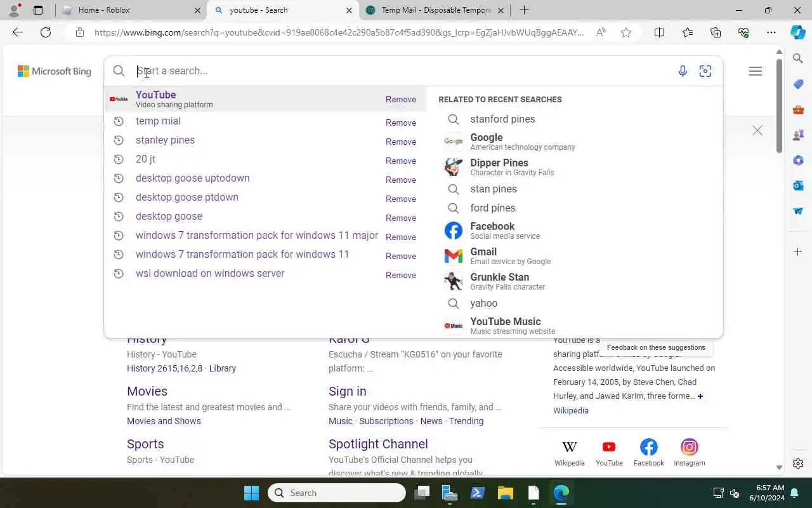
Task: Click the Microsoft Bing logo
Action: 55,71
